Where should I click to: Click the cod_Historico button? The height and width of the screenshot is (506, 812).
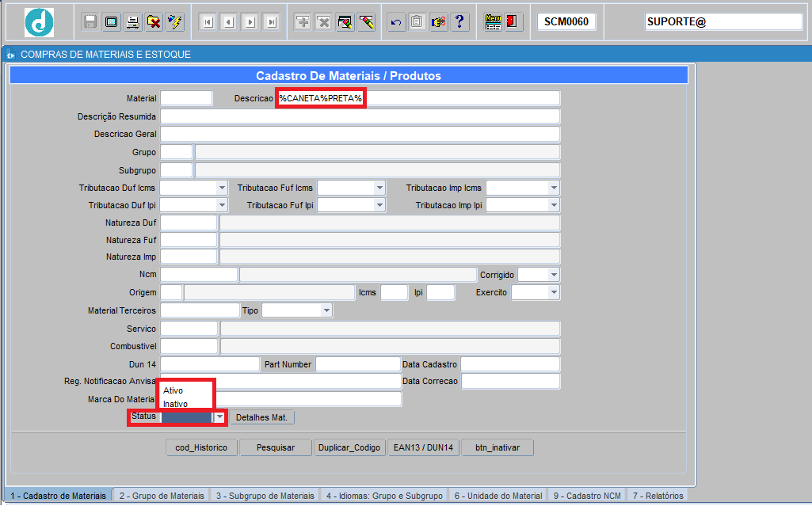[x=201, y=447]
